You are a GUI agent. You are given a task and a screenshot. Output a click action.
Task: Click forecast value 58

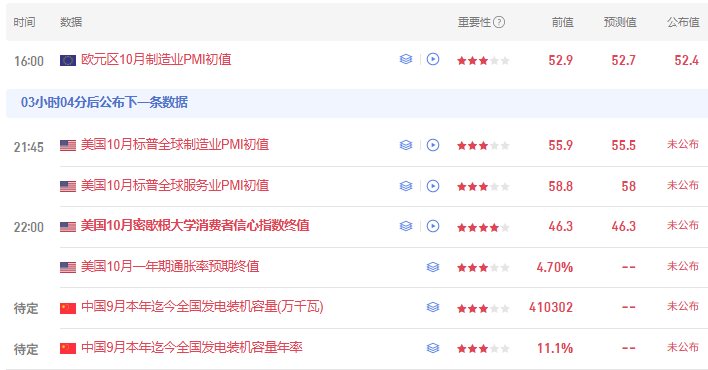pos(629,186)
